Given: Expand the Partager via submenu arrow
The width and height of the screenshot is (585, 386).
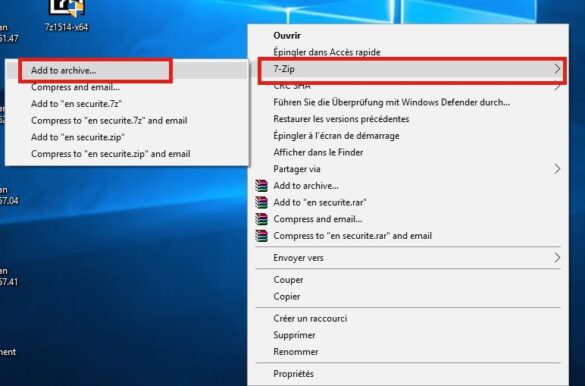Looking at the screenshot, I should pos(557,169).
